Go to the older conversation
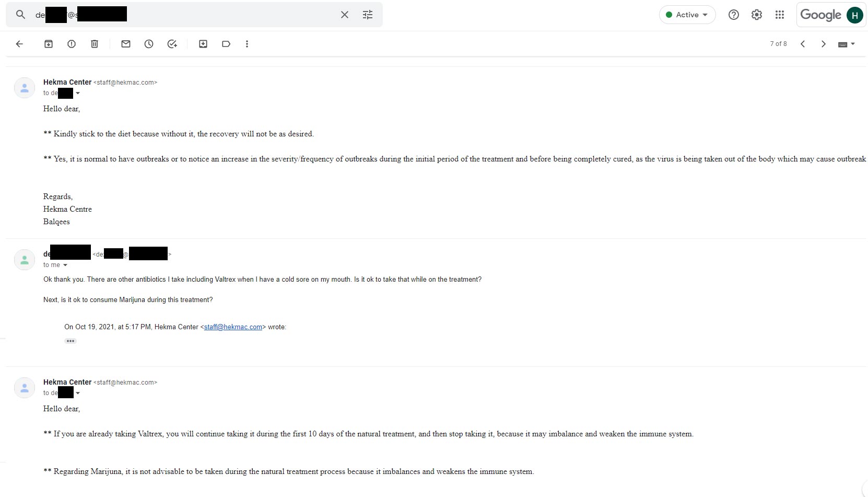 click(x=824, y=44)
